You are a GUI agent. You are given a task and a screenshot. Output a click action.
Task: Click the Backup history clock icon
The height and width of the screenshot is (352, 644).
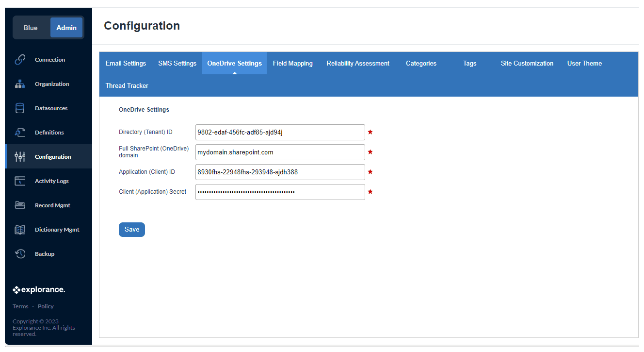tap(20, 254)
